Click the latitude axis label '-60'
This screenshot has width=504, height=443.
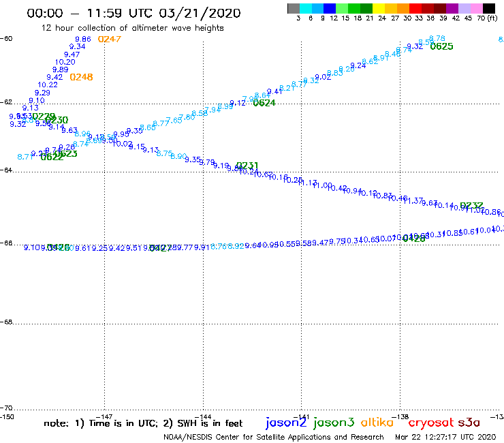[x=6, y=39]
